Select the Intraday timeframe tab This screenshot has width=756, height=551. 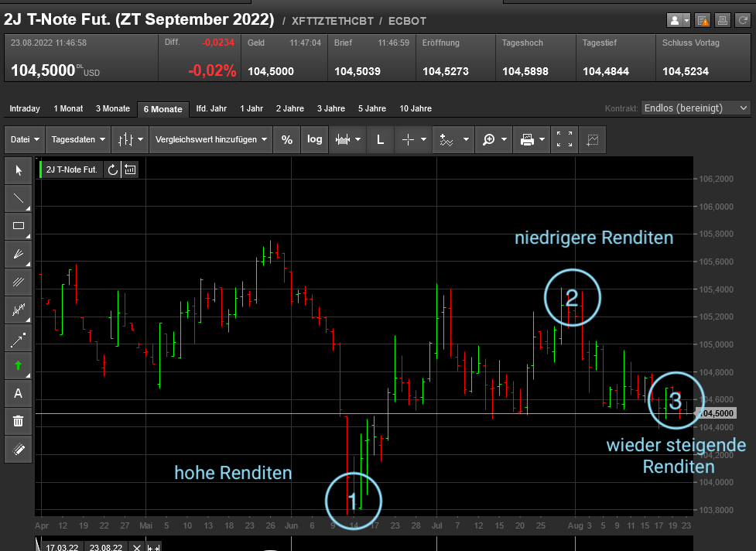pyautogui.click(x=25, y=109)
